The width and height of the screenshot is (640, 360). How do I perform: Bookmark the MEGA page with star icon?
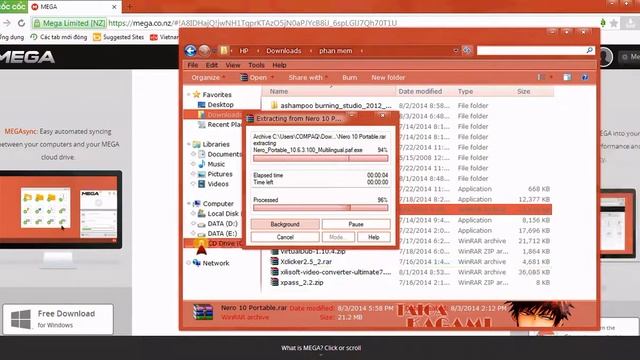[613, 23]
